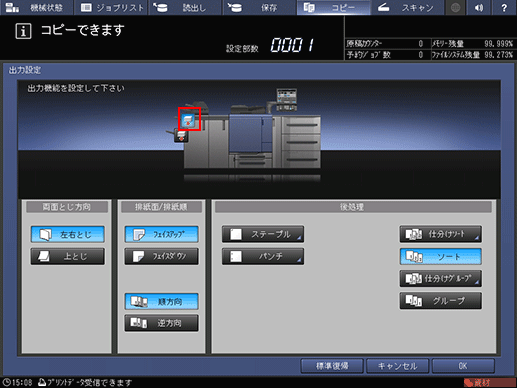Click the speaker sound icon
517x388 pixels.
[479, 8]
